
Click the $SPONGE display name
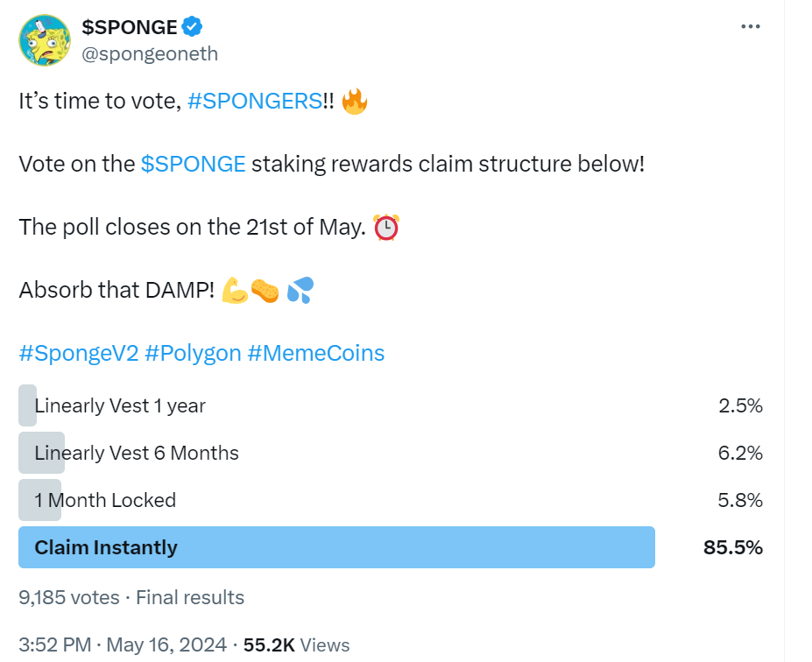pyautogui.click(x=130, y=27)
